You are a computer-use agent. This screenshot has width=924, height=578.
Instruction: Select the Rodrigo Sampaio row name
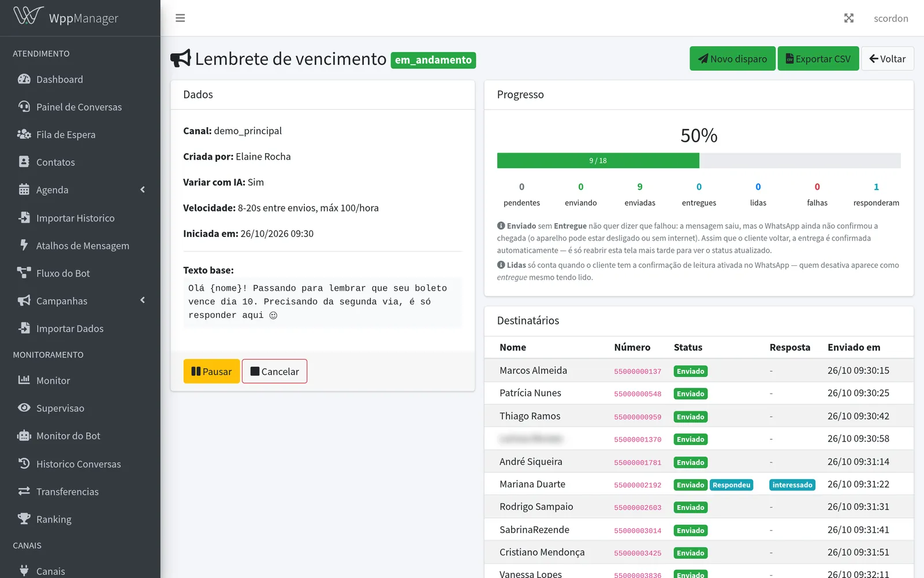[x=536, y=506]
